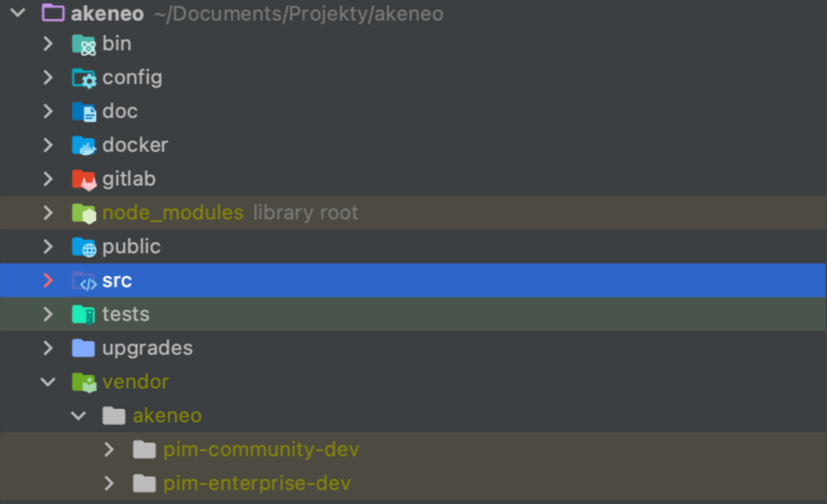This screenshot has height=504, width=827.
Task: Click the src folder code icon
Action: click(x=84, y=281)
